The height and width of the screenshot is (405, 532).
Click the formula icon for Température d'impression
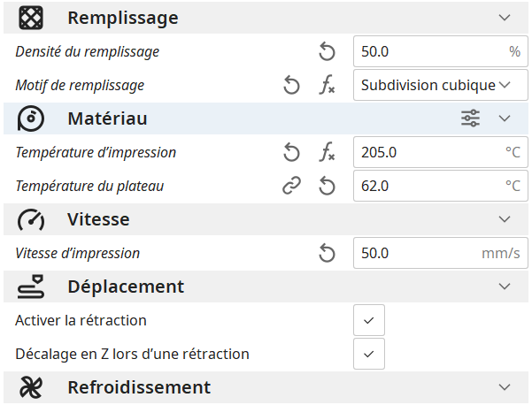click(x=327, y=153)
